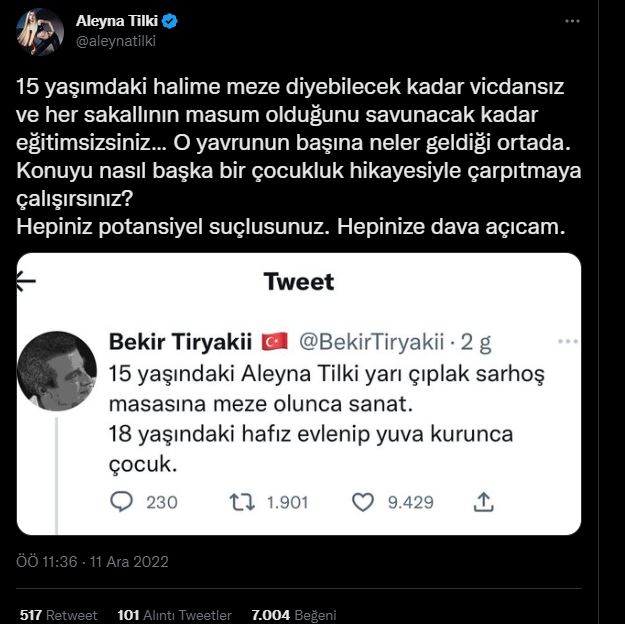The image size is (625, 624).
Task: Toggle the retweet icon showing 1.901
Action: [x=242, y=501]
